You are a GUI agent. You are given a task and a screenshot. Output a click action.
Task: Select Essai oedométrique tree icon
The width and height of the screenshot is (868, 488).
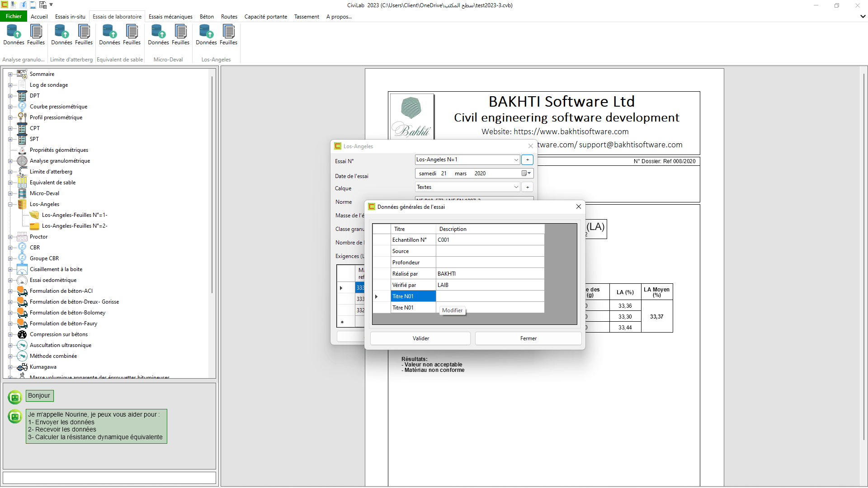coord(22,280)
